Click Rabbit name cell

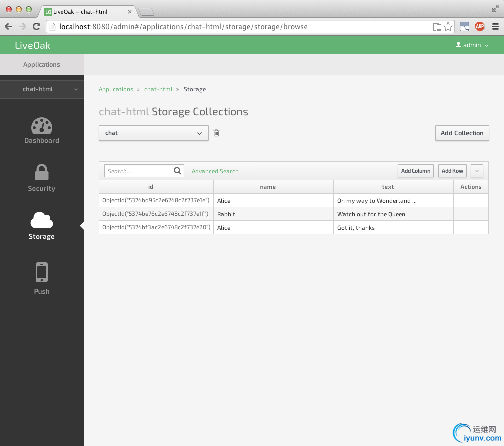coord(274,214)
